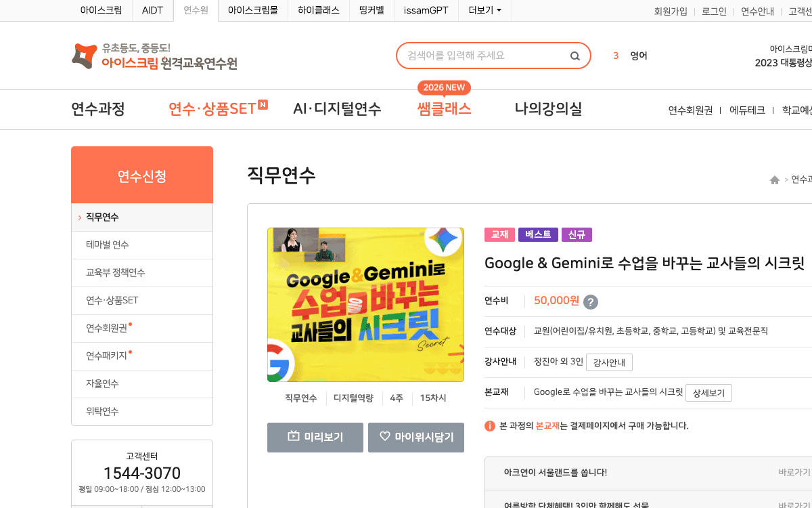Viewport: 812px width, 508px height.
Task: Click the 신규 tag
Action: pos(577,234)
